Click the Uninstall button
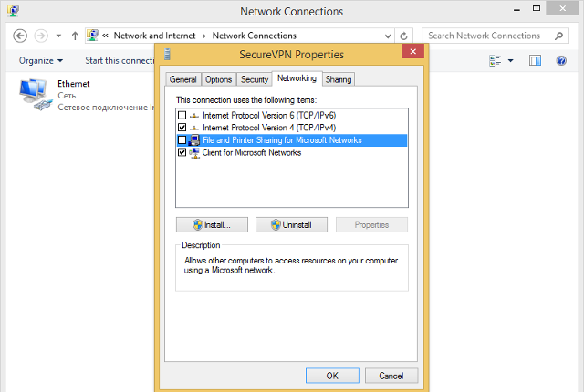 pos(291,224)
